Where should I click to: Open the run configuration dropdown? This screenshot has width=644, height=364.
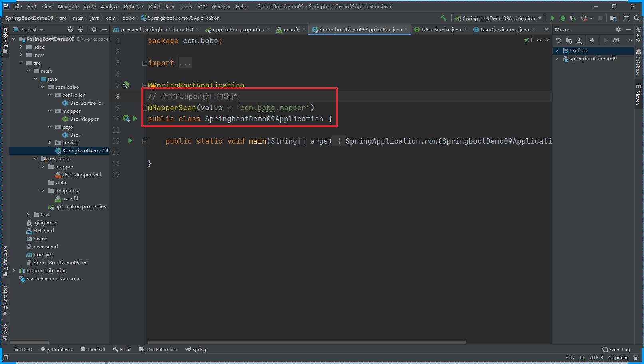498,18
